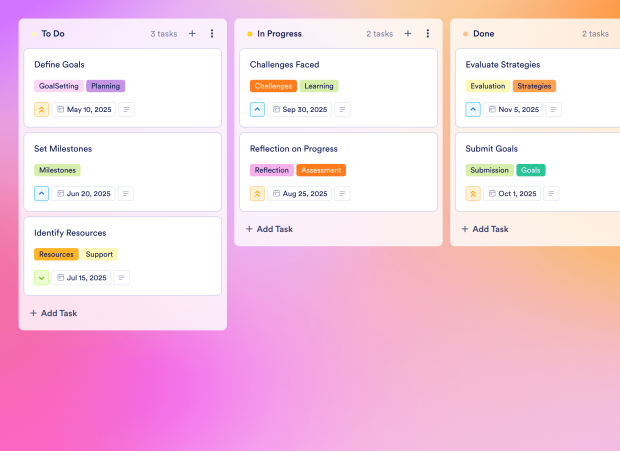The height and width of the screenshot is (451, 620).
Task: Click the In Progress column title
Action: (x=279, y=34)
